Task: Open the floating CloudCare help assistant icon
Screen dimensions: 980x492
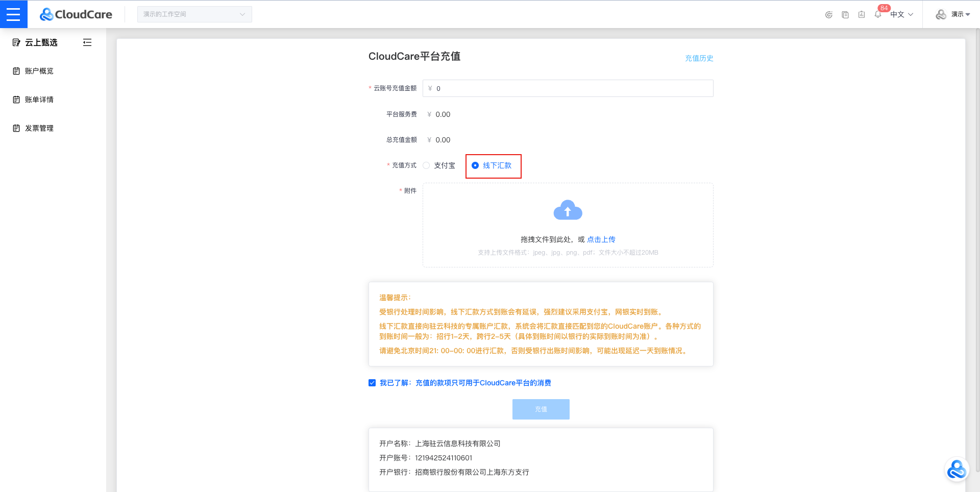Action: (957, 470)
